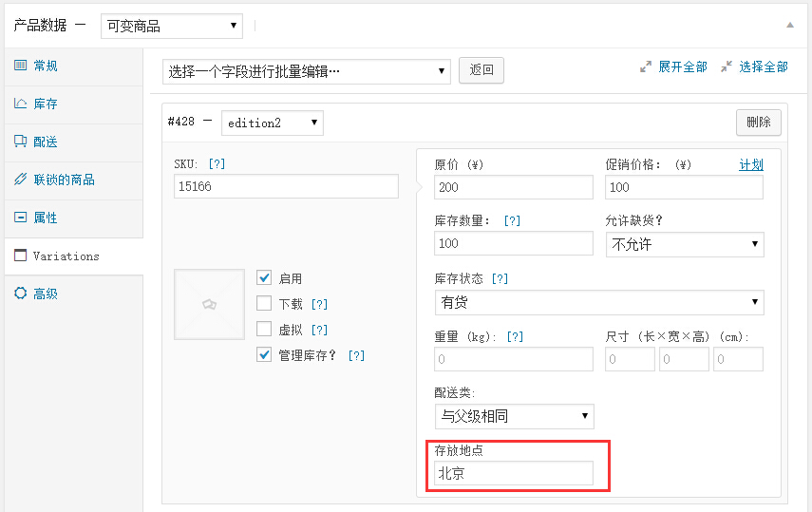Viewport: 812px width, 512px height.
Task: Click the 计划 schedule link
Action: (750, 164)
